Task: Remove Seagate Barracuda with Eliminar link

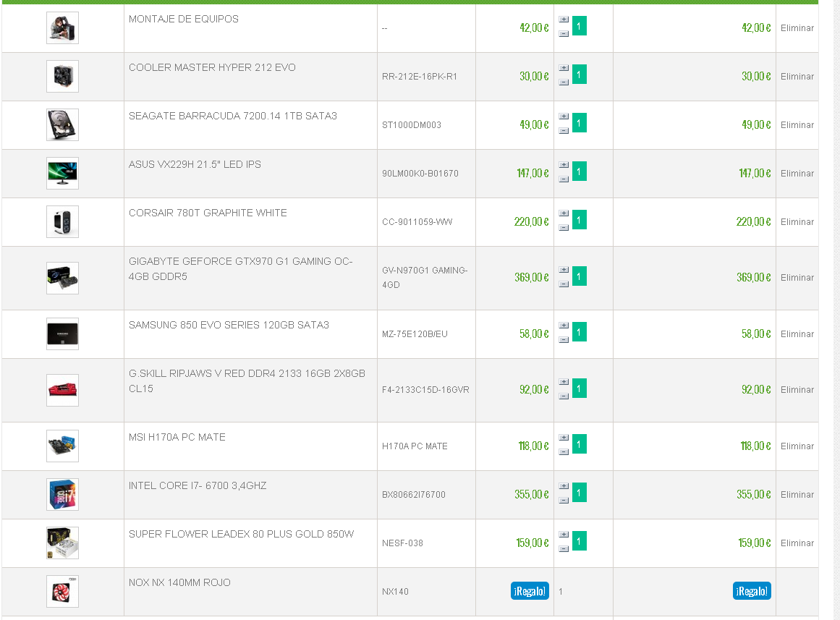Action: (x=797, y=125)
